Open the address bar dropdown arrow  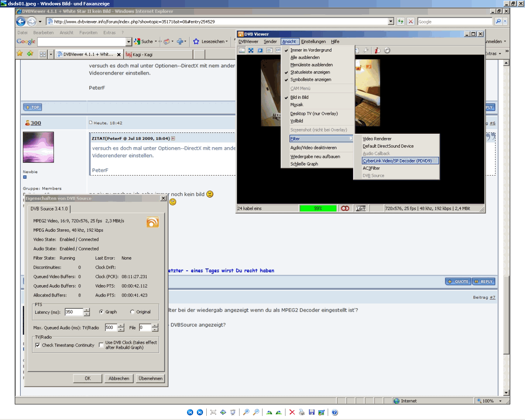(390, 21)
